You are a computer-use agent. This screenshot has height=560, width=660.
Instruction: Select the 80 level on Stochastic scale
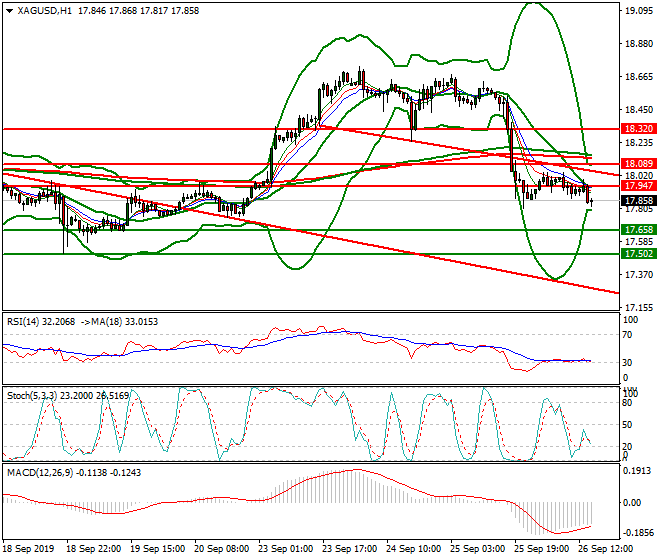point(627,403)
